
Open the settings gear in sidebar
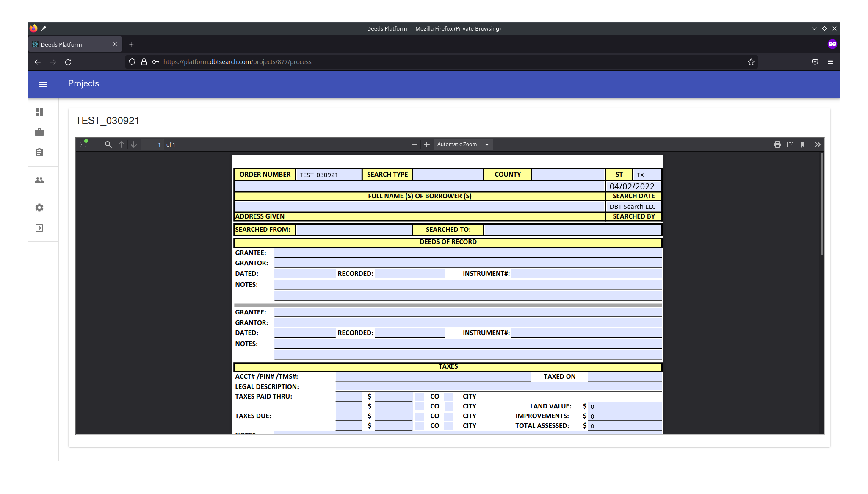[39, 208]
